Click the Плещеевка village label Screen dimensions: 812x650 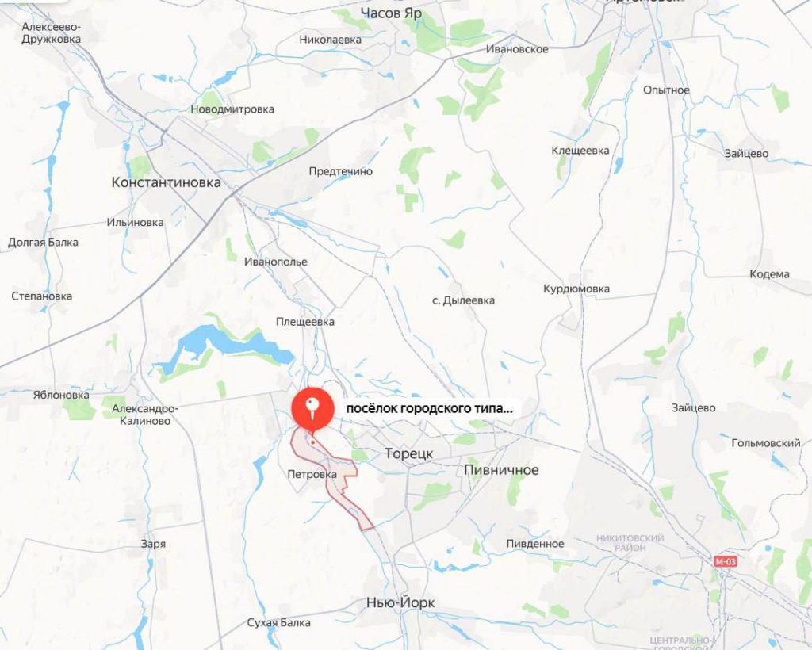click(305, 322)
